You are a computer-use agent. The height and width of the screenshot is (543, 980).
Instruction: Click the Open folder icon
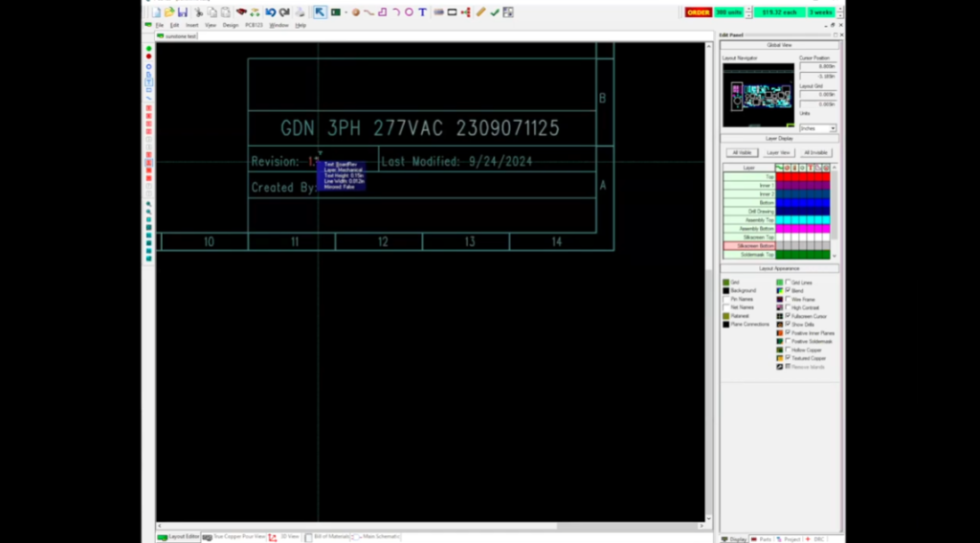click(x=168, y=12)
